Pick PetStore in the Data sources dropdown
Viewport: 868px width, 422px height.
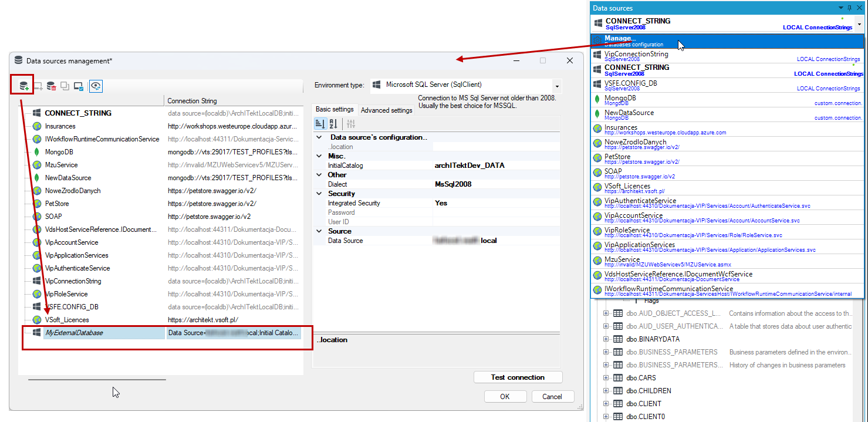pyautogui.click(x=727, y=158)
